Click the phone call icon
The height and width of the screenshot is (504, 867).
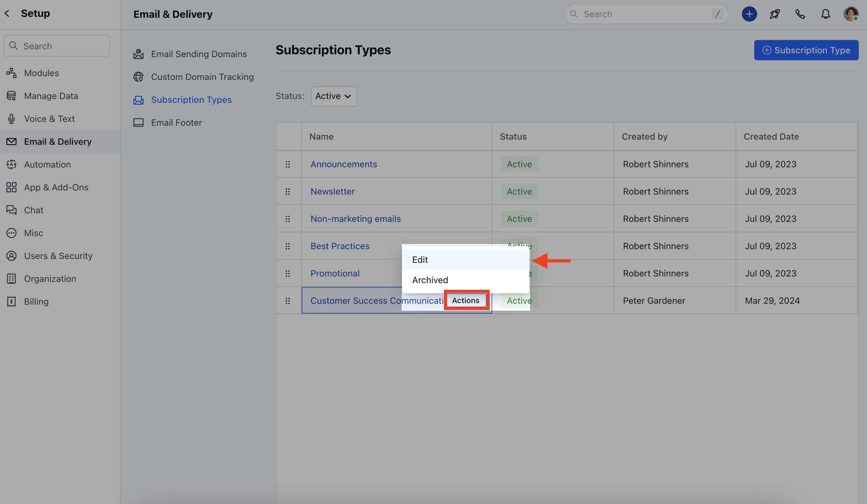pyautogui.click(x=800, y=14)
